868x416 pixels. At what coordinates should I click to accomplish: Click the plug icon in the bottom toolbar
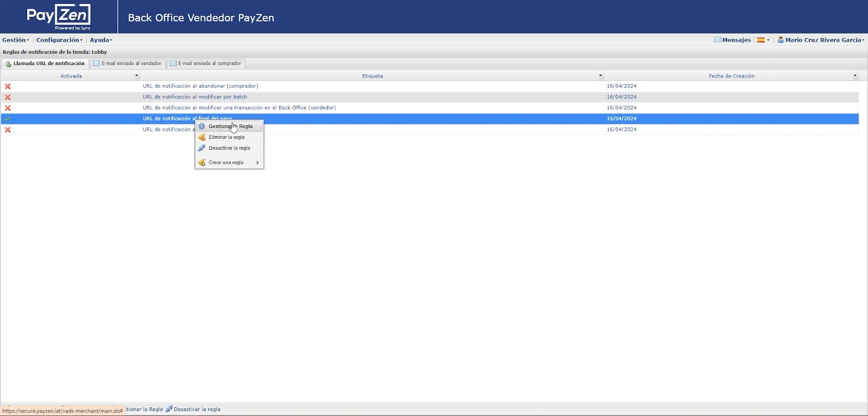click(x=169, y=409)
